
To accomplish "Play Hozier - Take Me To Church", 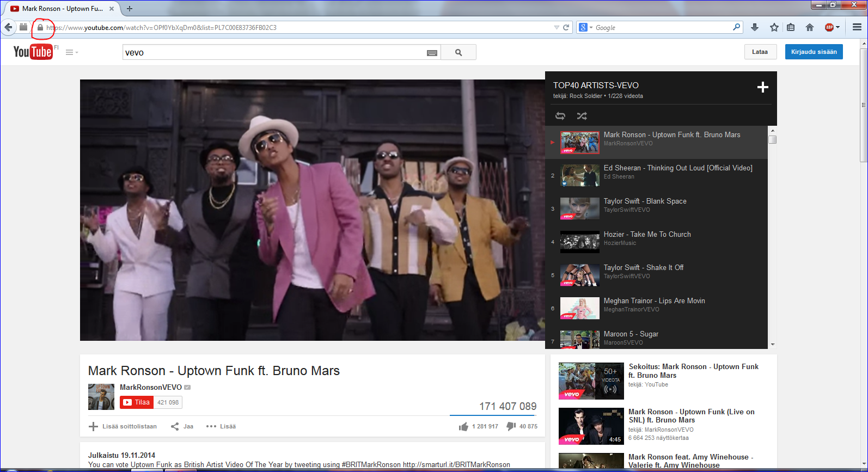I will (657, 242).
